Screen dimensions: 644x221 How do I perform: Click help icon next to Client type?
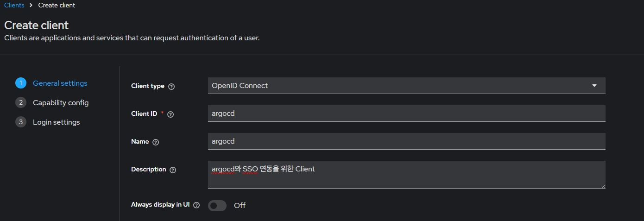(x=171, y=87)
